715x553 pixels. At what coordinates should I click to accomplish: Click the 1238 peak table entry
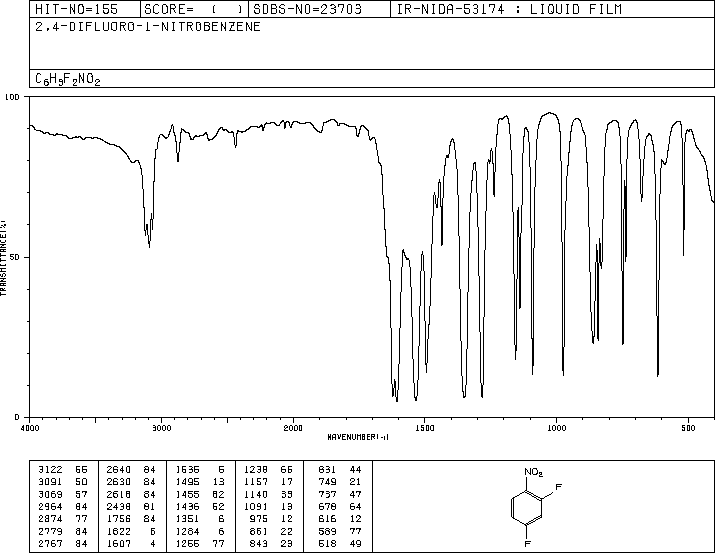pyautogui.click(x=269, y=470)
